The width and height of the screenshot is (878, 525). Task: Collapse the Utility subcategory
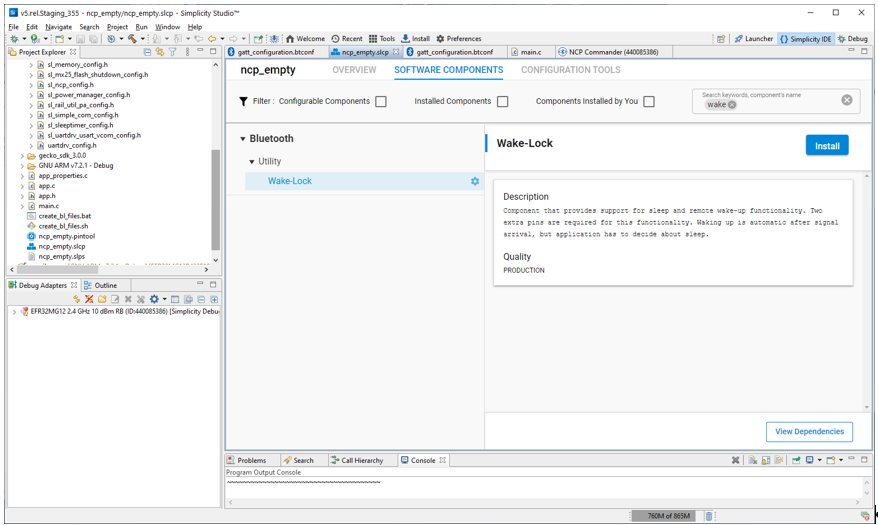(252, 161)
